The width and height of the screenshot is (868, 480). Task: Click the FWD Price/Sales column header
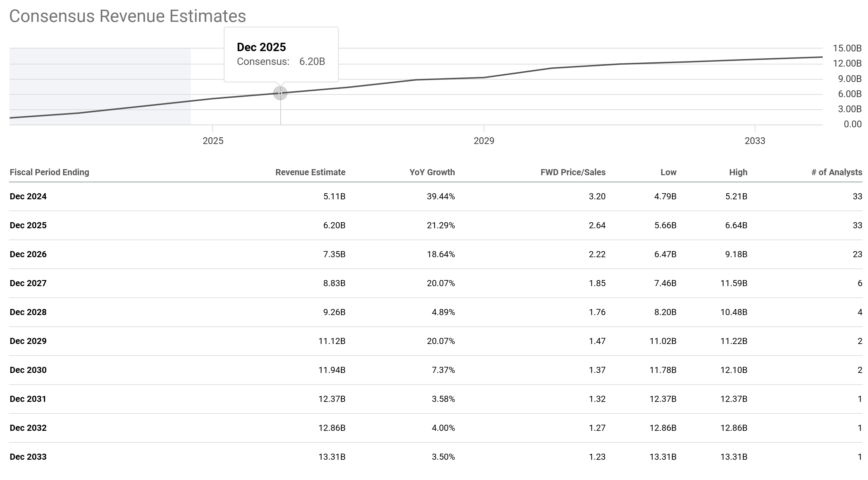(573, 172)
